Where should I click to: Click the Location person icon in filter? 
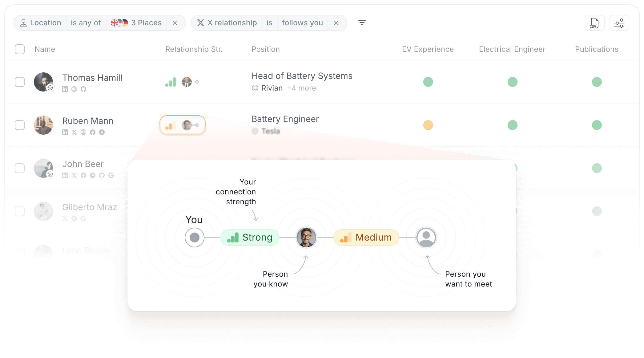[23, 23]
